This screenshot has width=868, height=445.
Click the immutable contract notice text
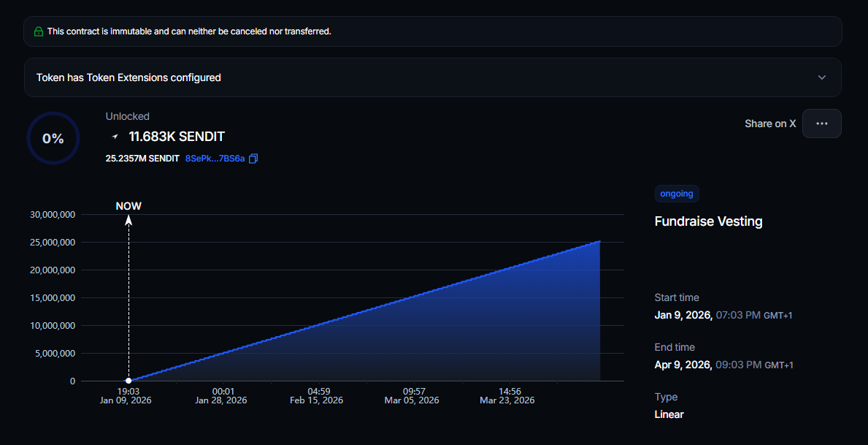pyautogui.click(x=189, y=31)
